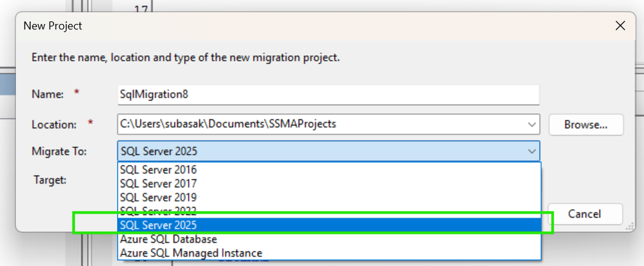The image size is (644, 266).
Task: Close the New Project dialog
Action: (x=620, y=26)
